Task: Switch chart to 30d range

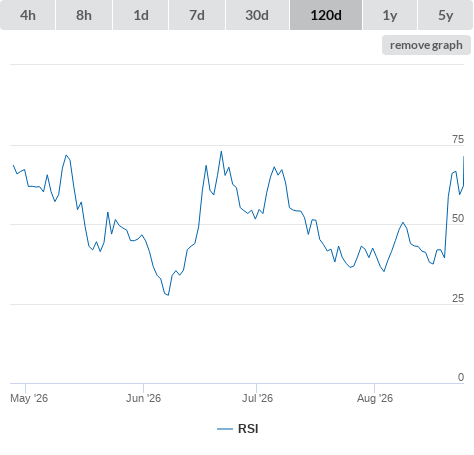Action: (x=257, y=15)
